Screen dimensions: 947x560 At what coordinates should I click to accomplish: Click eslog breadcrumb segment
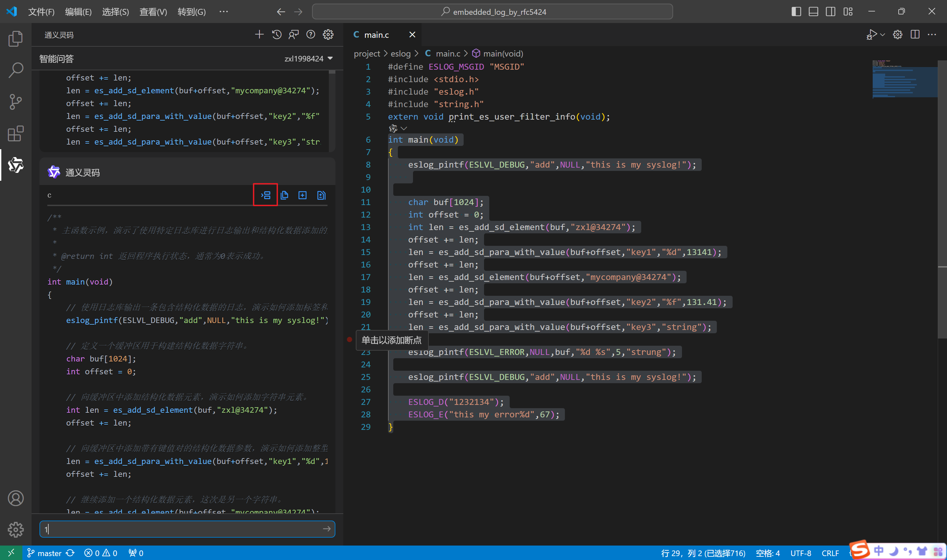(401, 54)
